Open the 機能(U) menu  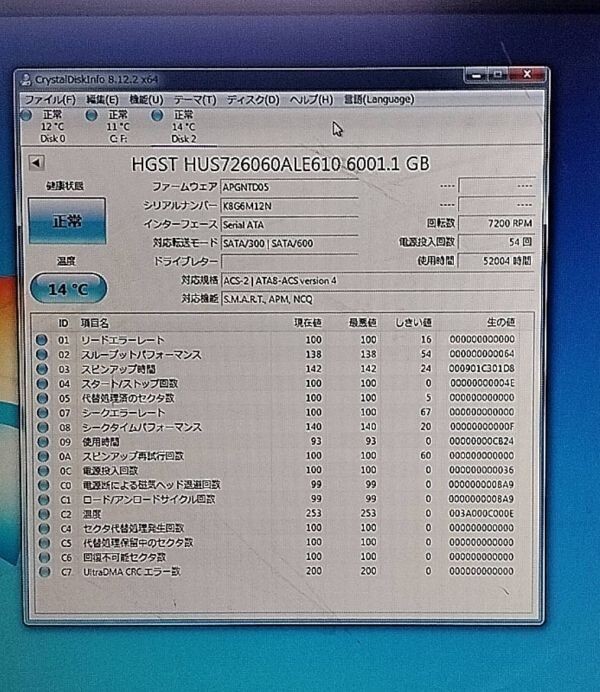(x=146, y=100)
